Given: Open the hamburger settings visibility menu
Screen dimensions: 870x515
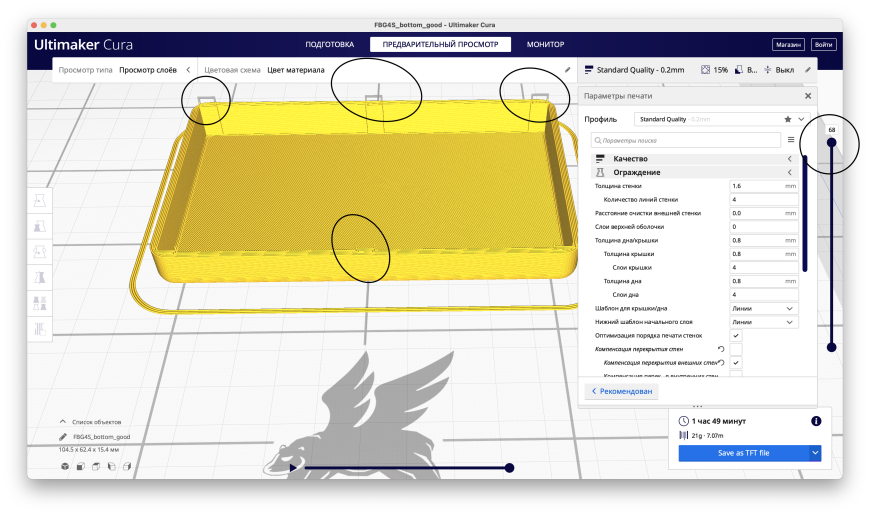Looking at the screenshot, I should pos(791,140).
